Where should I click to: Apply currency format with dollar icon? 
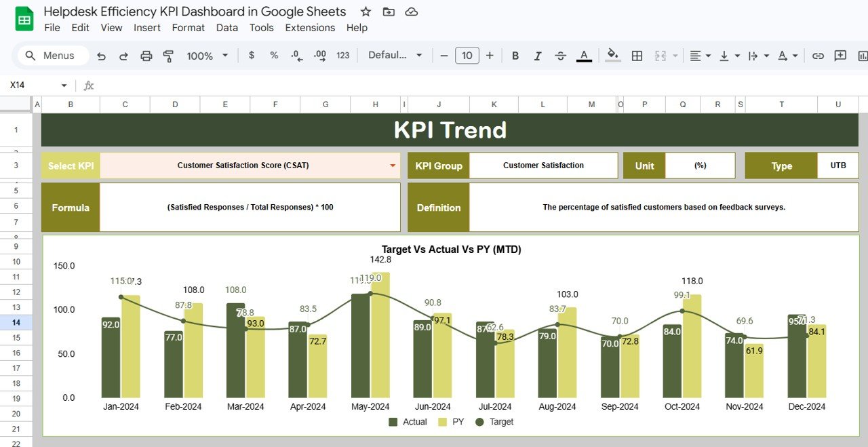tap(251, 56)
